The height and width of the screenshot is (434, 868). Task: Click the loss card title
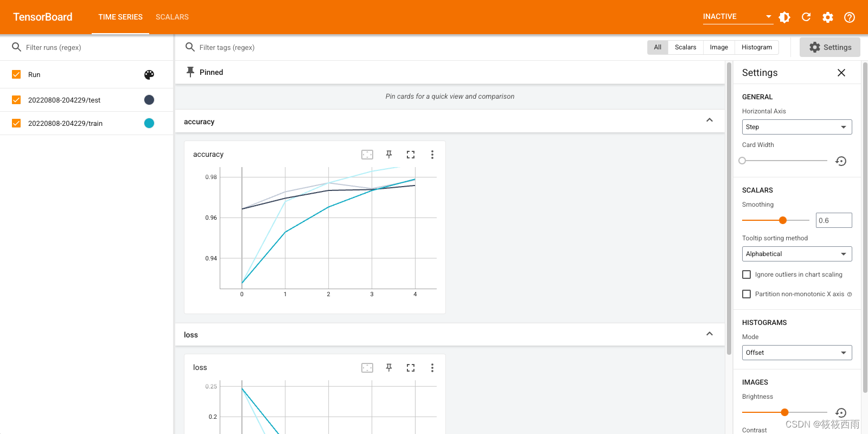tap(200, 368)
